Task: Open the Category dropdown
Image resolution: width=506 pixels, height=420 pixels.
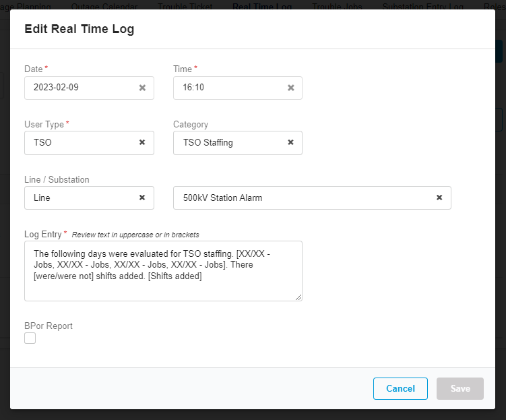Action: pos(229,142)
